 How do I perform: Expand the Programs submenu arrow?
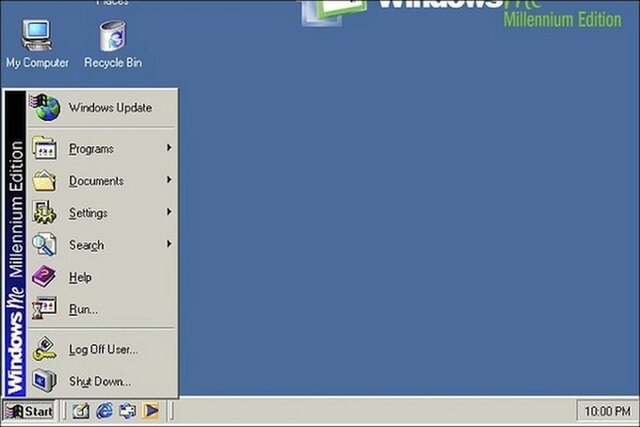169,147
